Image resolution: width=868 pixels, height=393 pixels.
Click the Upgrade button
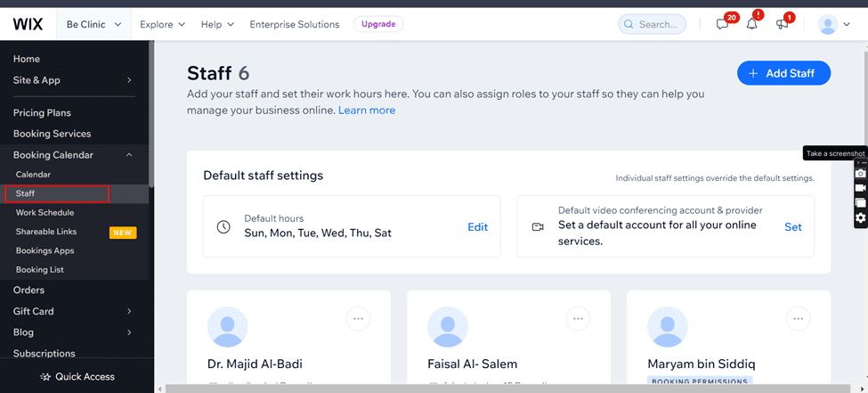click(378, 24)
